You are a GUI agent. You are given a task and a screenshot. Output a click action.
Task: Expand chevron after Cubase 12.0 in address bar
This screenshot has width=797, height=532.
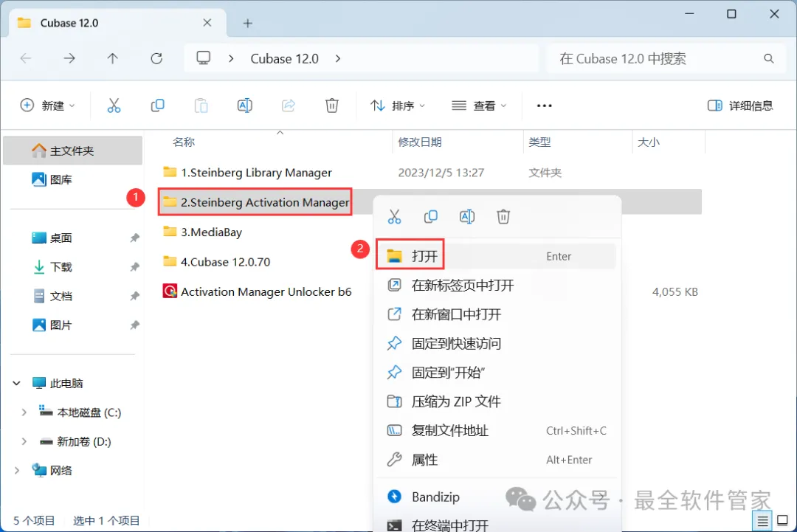point(338,59)
